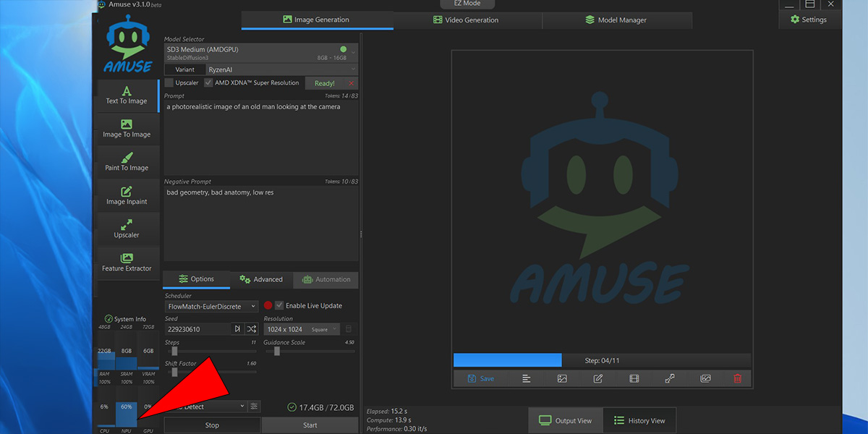This screenshot has width=868, height=434.
Task: Switch to History View
Action: point(639,420)
